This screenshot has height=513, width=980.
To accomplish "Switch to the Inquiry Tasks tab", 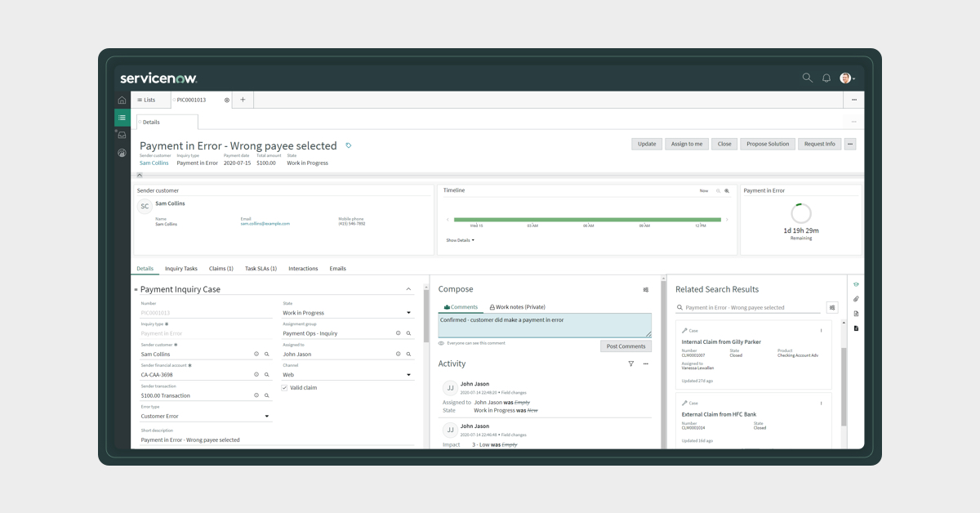I will (x=180, y=268).
